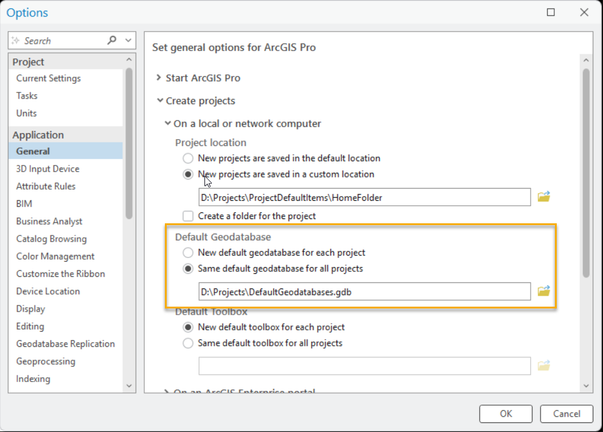Expand the Start ArcGIS Pro section

(158, 78)
